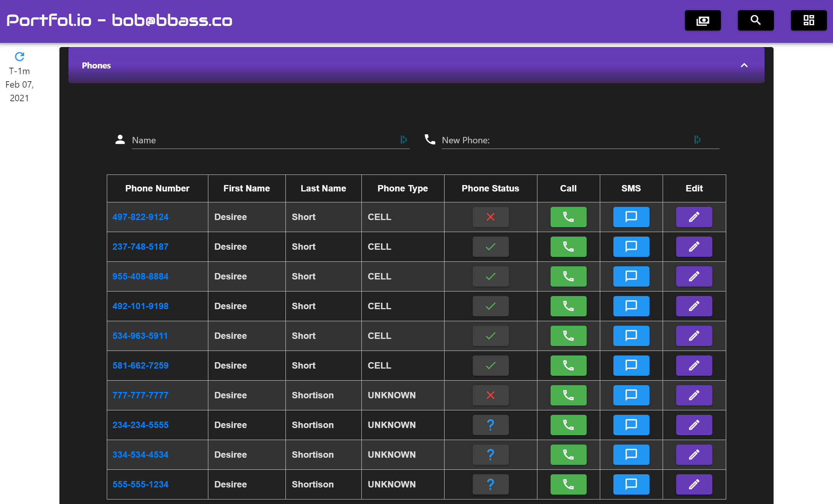Screen dimensions: 833x504
Task: Click the New Phone input field
Action: 564,140
